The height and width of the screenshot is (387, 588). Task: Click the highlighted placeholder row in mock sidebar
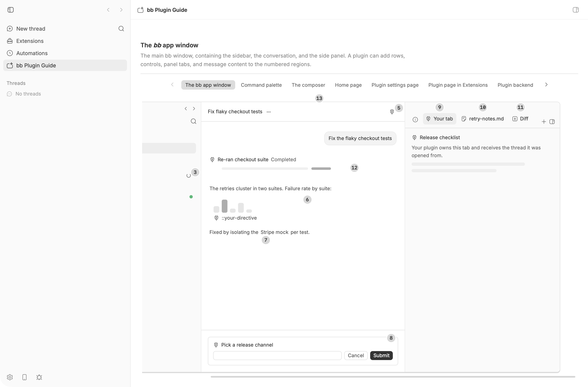[x=169, y=148]
